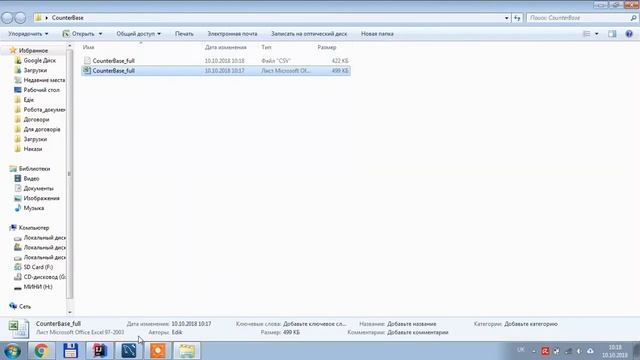Screen dimensions: 640x360
Task: Expand the view options dropdown arrow
Action: pos(597,34)
